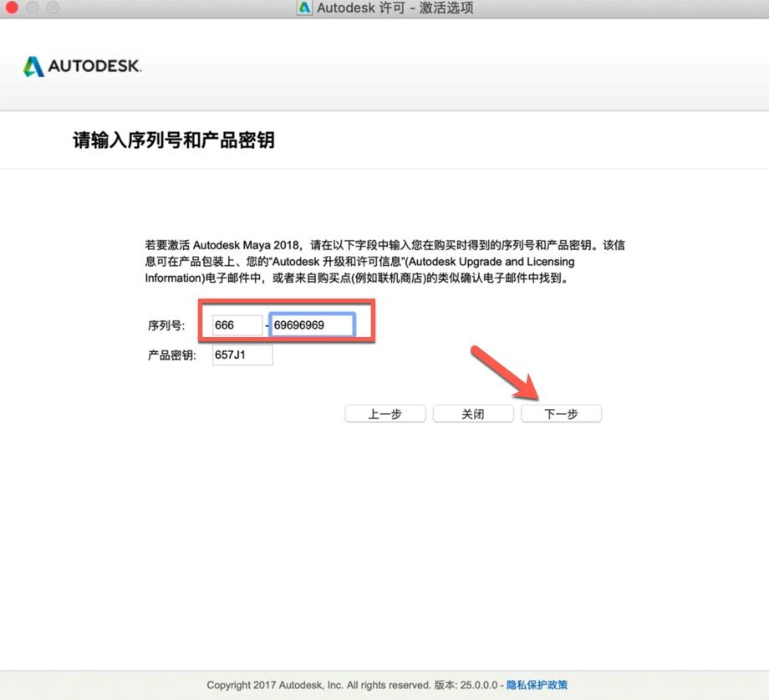The image size is (769, 700).
Task: Click the 产品密钥 label
Action: [x=172, y=355]
